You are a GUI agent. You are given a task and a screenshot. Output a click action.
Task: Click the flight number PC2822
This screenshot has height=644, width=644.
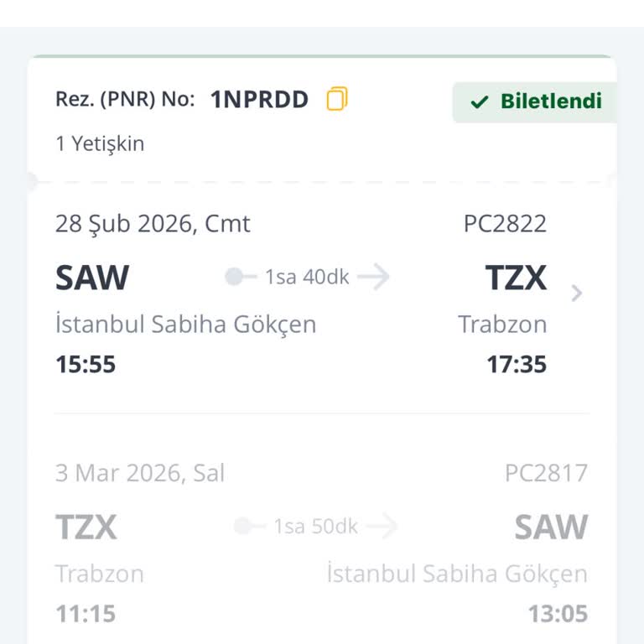505,224
